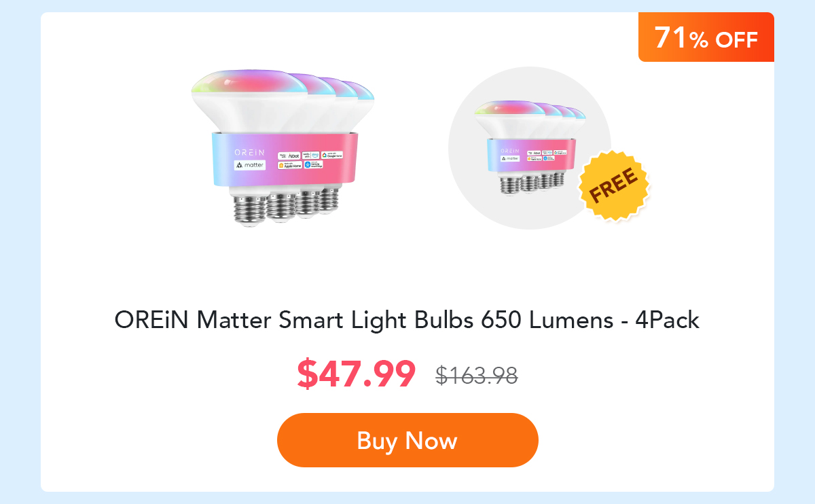This screenshot has width=815, height=504.
Task: Click the Buy Now button
Action: click(407, 440)
